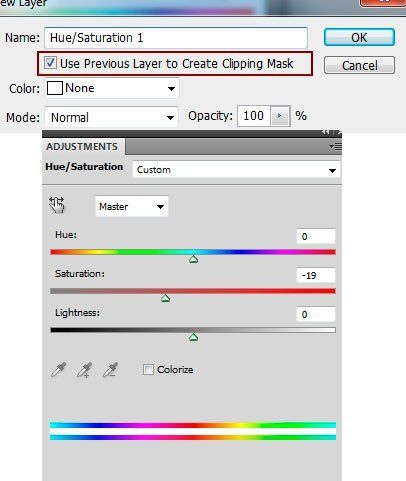The width and height of the screenshot is (406, 481).
Task: Click the Hue value input box
Action: 315,236
